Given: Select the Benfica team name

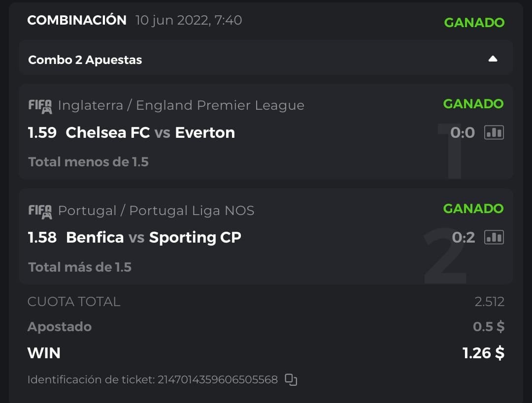Looking at the screenshot, I should [95, 237].
